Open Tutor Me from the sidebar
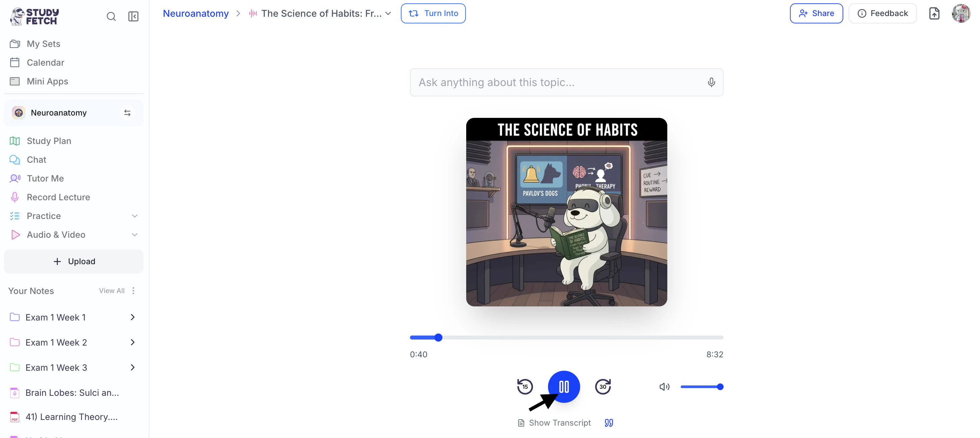 pos(45,178)
